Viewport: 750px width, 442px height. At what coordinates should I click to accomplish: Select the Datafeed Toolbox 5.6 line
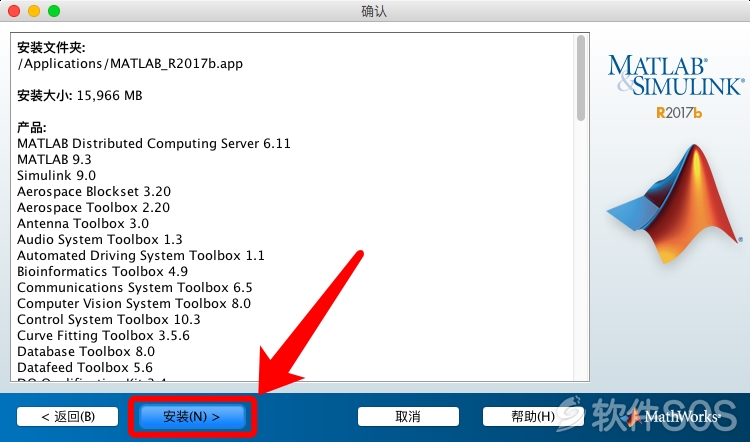[x=85, y=367]
